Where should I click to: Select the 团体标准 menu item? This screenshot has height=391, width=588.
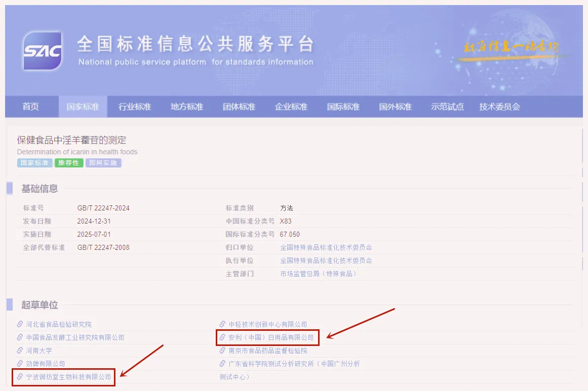239,107
